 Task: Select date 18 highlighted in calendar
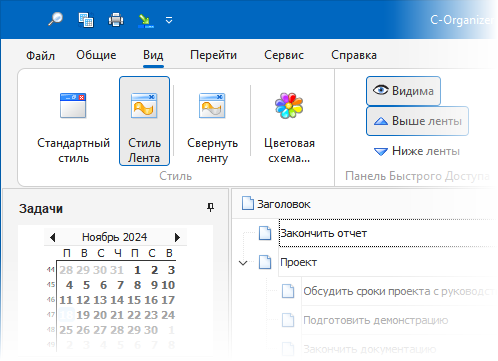(x=66, y=315)
